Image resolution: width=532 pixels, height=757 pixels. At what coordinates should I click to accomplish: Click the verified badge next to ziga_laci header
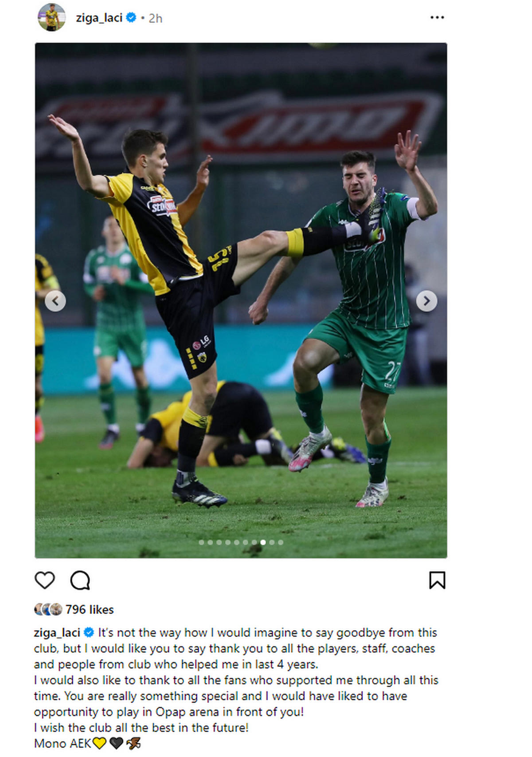coord(131,18)
